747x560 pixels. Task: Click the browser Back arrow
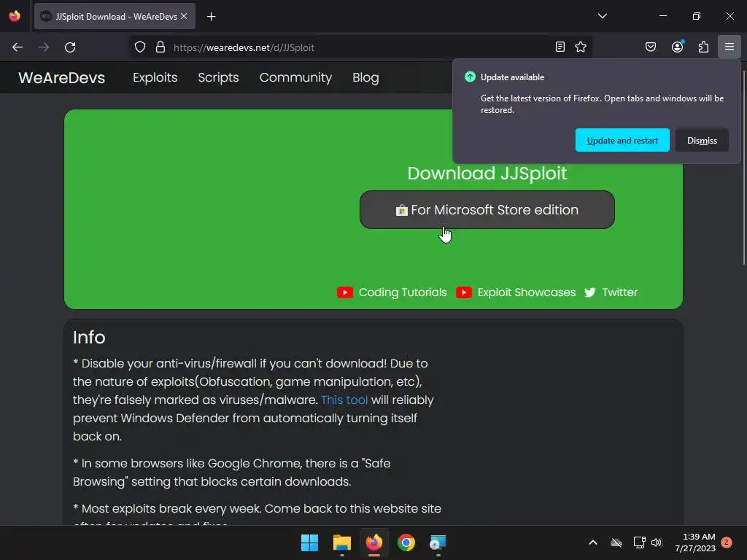(18, 47)
